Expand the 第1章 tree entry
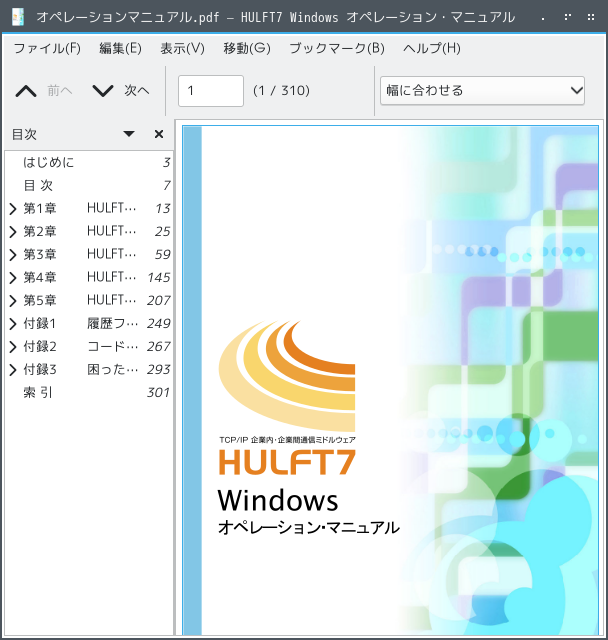Image resolution: width=608 pixels, height=640 pixels. click(13, 209)
